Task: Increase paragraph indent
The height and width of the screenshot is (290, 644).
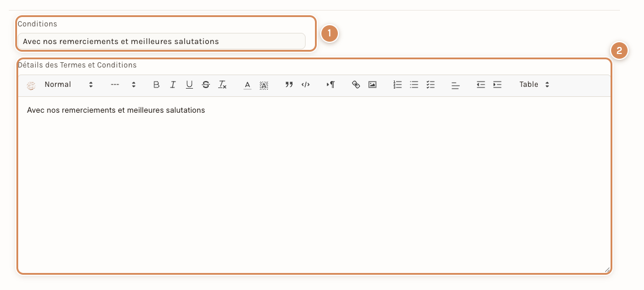Action: [497, 85]
